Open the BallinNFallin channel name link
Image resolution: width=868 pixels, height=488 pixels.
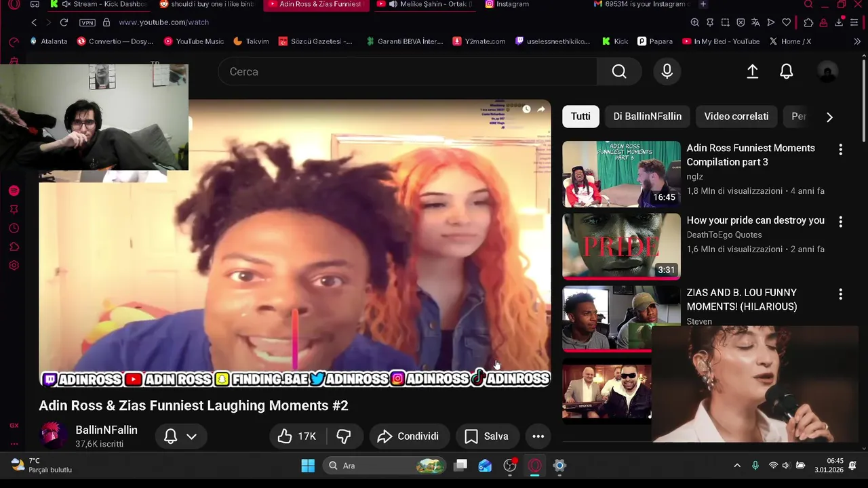tap(106, 430)
